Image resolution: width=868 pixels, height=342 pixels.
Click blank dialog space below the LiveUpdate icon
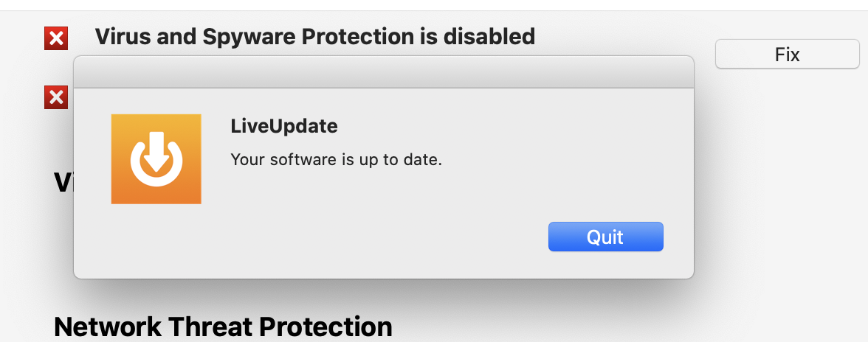pyautogui.click(x=156, y=243)
